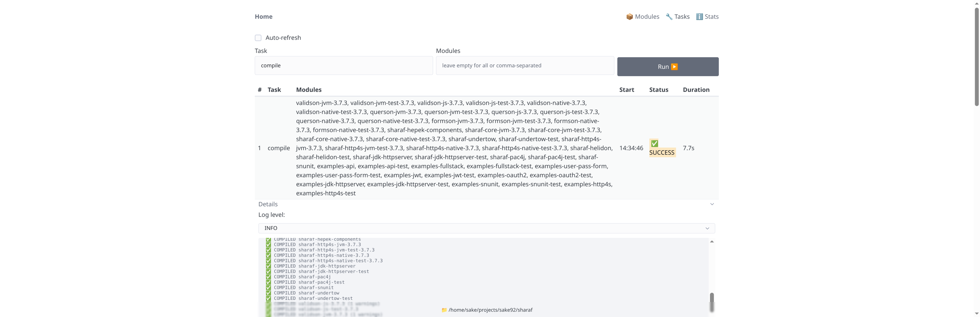
Task: Click the Run button
Action: (668, 67)
